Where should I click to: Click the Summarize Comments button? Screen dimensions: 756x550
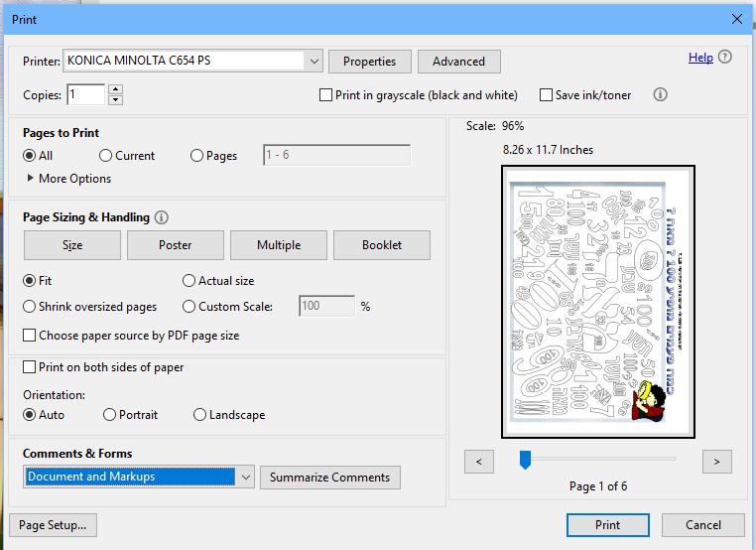330,478
